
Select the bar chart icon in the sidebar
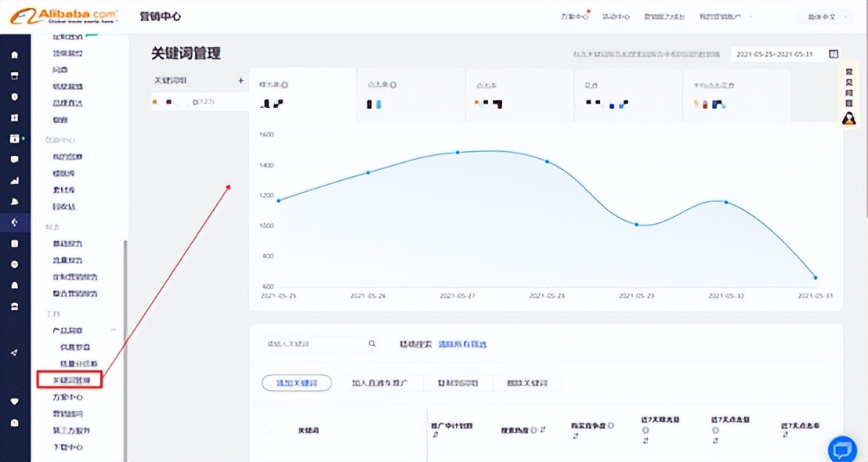pos(14,180)
